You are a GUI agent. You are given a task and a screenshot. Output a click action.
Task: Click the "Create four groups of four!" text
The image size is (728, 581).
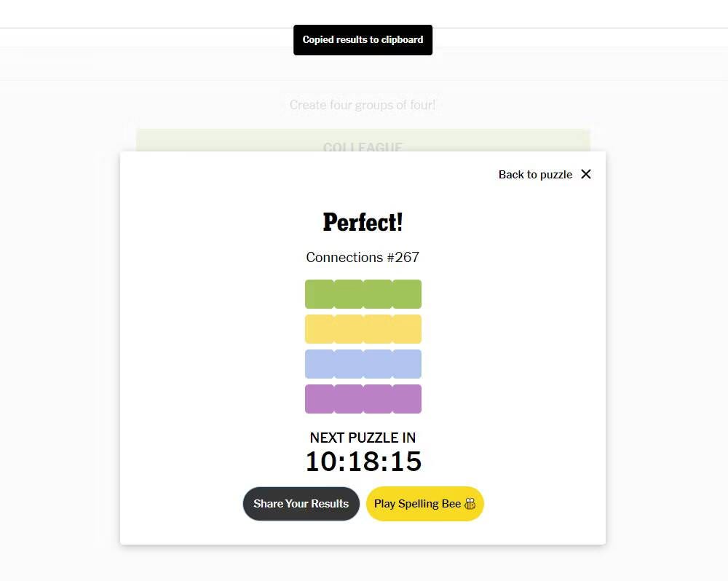click(363, 105)
